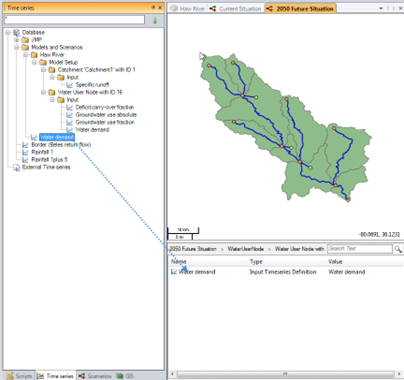Click the search magnifier icon

(x=398, y=249)
